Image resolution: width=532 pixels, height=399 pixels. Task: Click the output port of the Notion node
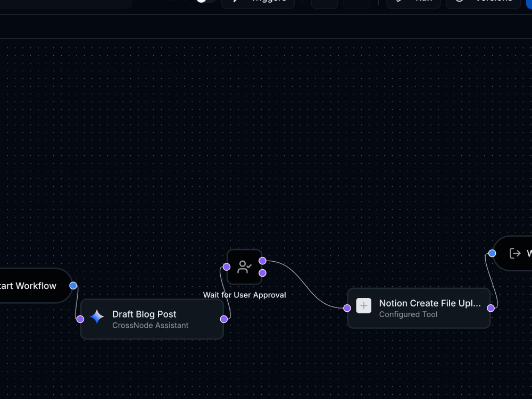pos(491,308)
